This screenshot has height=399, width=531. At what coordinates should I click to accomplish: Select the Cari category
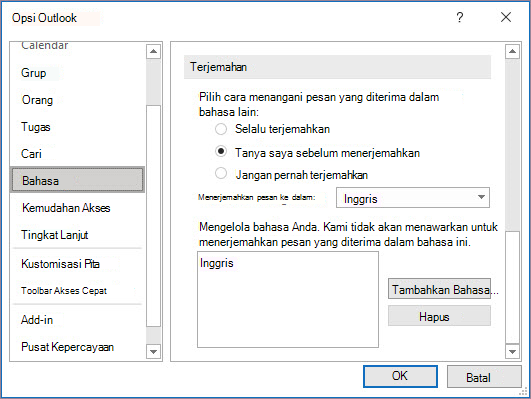[x=31, y=154]
